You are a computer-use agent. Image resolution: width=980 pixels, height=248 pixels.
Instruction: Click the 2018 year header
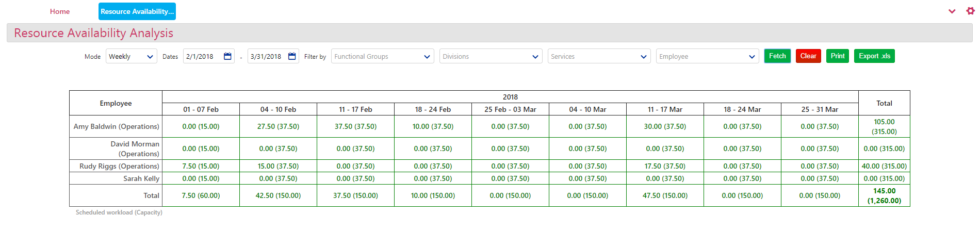click(x=510, y=97)
